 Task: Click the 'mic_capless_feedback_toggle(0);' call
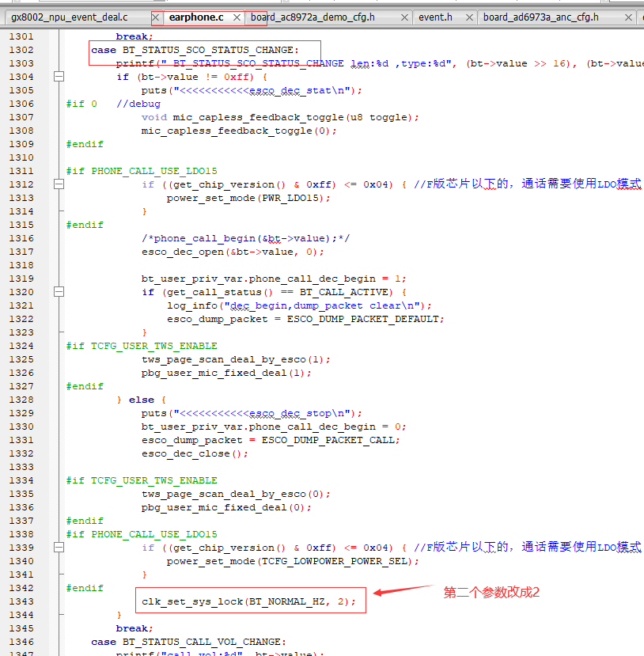click(239, 131)
